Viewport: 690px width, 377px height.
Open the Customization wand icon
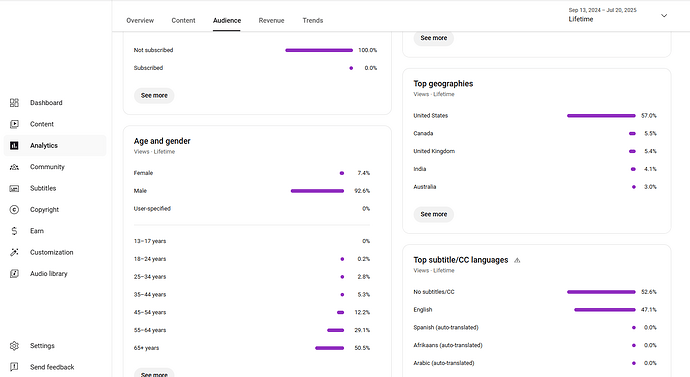coord(14,252)
